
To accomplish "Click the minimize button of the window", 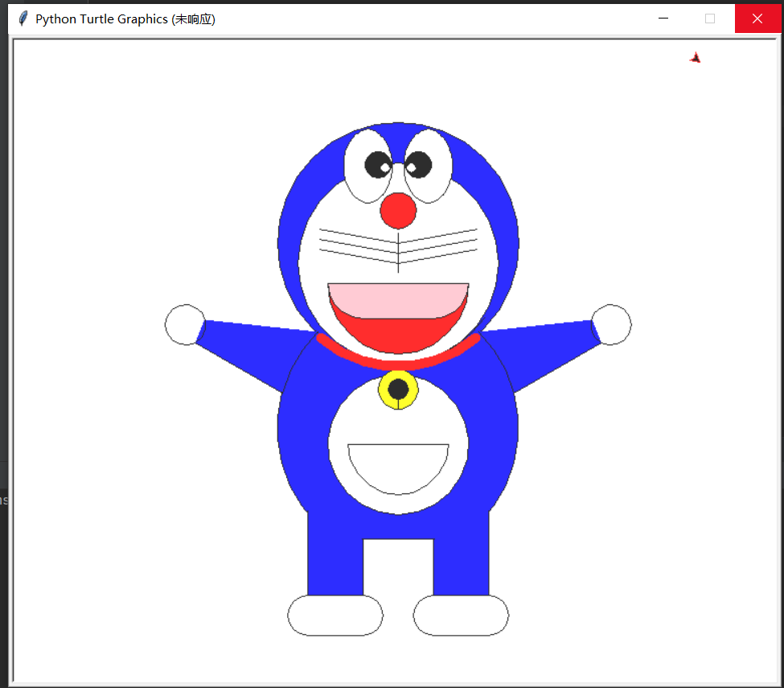I will [663, 18].
